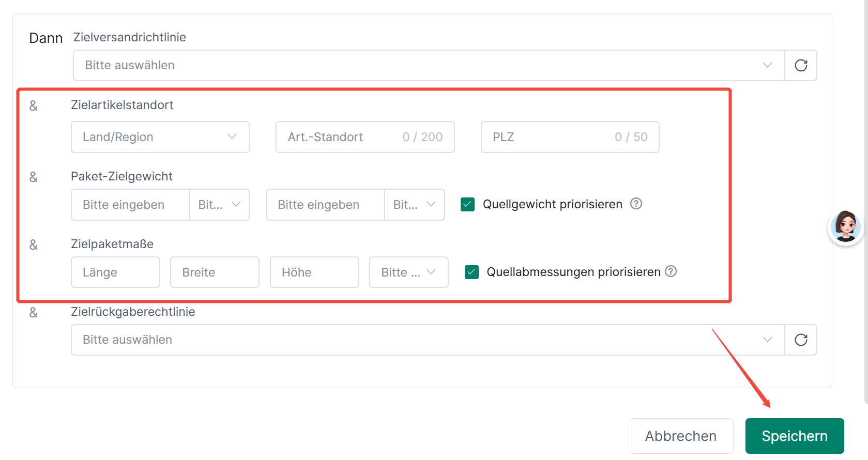
Task: Click the Höhe input field
Action: click(x=314, y=272)
